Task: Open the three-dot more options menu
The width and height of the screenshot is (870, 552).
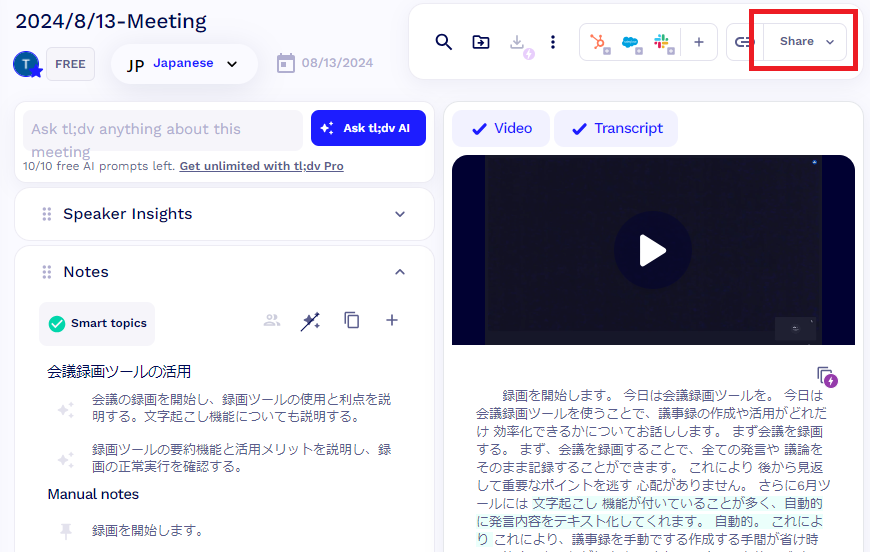Action: tap(553, 42)
